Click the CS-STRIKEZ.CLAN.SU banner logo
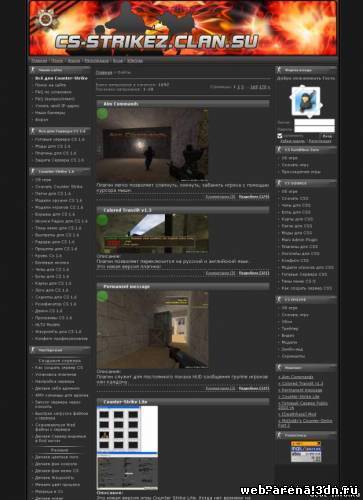 [157, 42]
